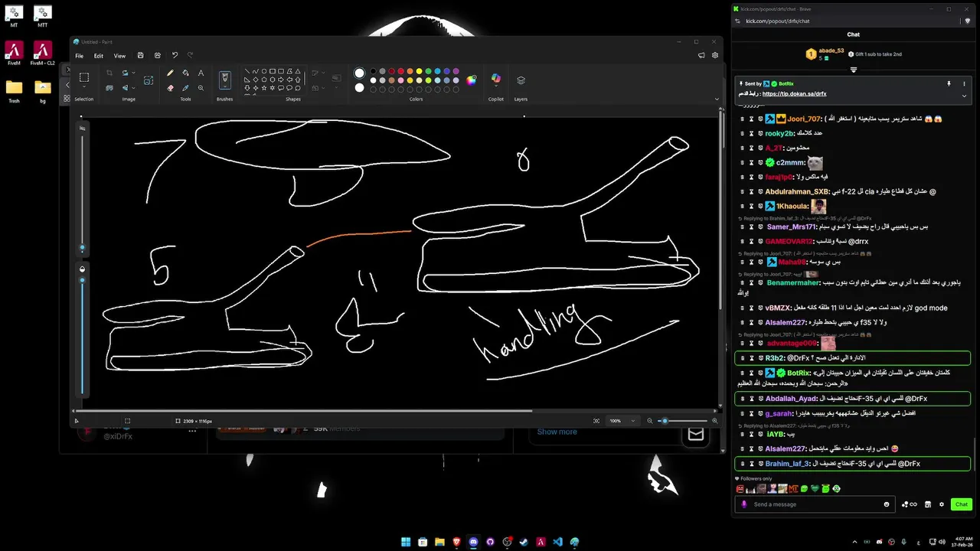Image resolution: width=980 pixels, height=551 pixels.
Task: Pick the five-point star shape
Action: 264,88
